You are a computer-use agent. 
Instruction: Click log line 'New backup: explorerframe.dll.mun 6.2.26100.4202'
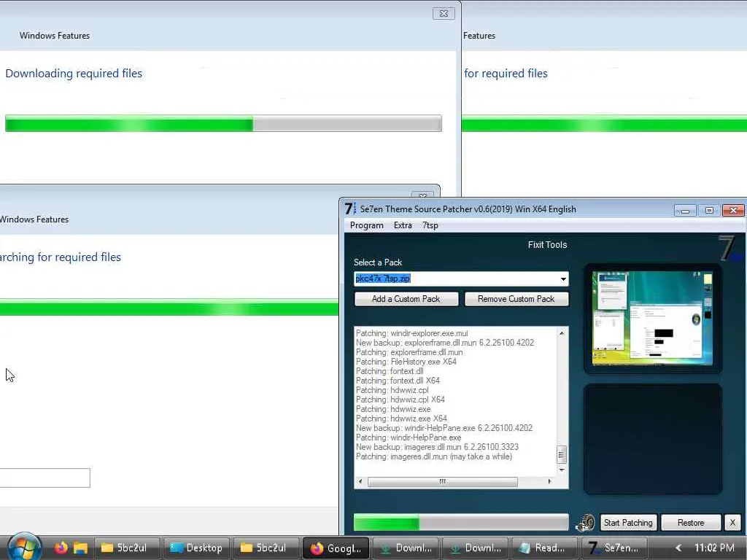445,343
